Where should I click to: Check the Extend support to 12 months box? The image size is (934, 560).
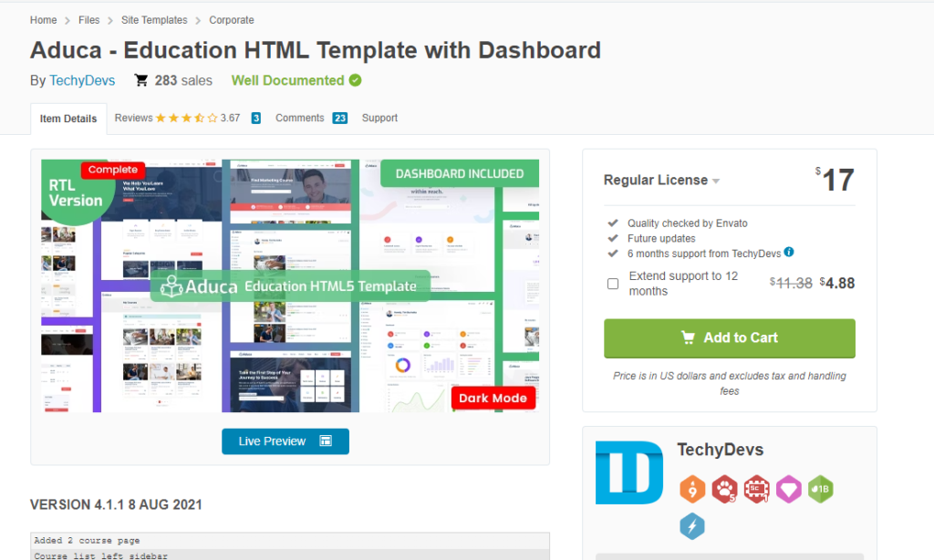pyautogui.click(x=613, y=284)
